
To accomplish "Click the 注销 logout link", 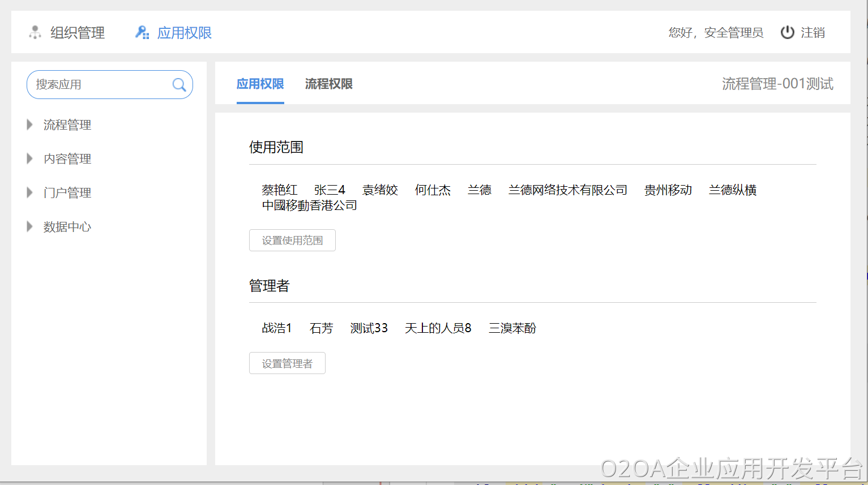I will point(813,33).
